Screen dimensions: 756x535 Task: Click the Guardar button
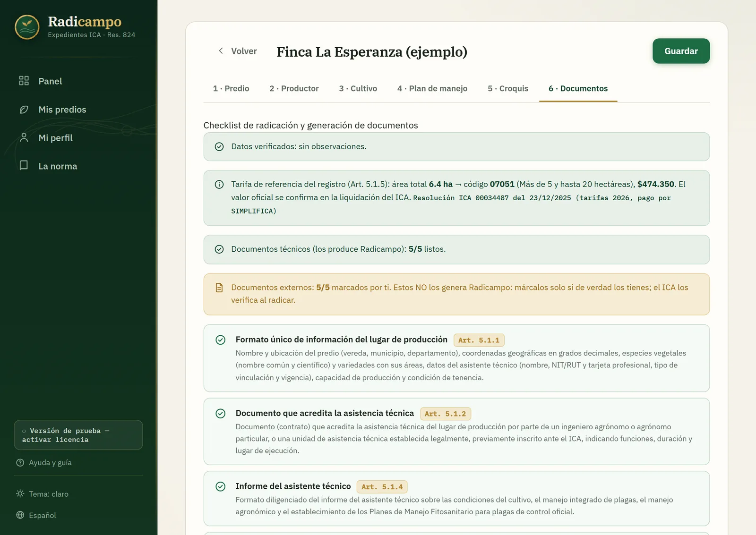tap(681, 51)
